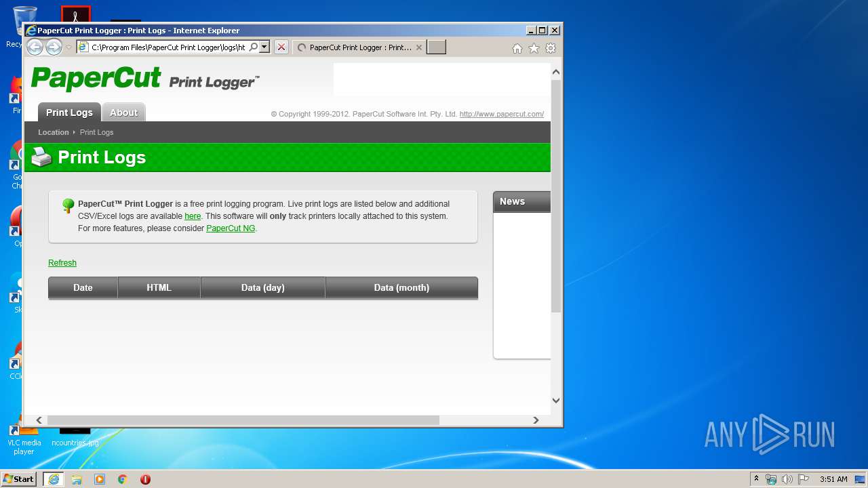868x488 pixels.
Task: Click the Action Center flag icon
Action: (804, 479)
